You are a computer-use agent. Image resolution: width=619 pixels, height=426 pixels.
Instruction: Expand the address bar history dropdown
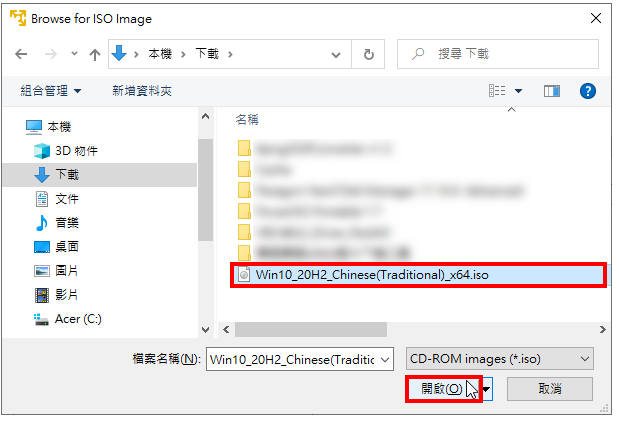pyautogui.click(x=336, y=54)
